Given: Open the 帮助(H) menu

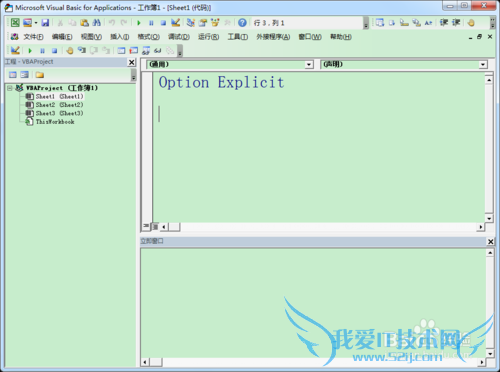Looking at the screenshot, I should click(341, 37).
